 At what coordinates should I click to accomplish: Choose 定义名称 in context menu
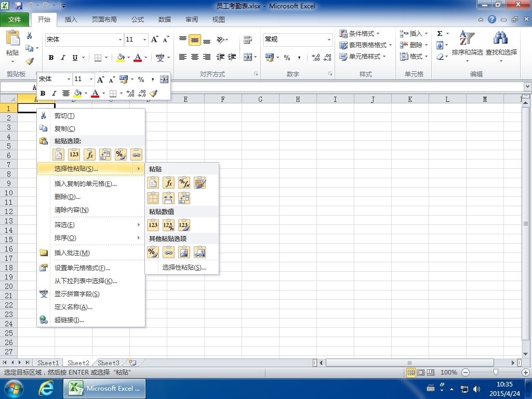coord(91,307)
